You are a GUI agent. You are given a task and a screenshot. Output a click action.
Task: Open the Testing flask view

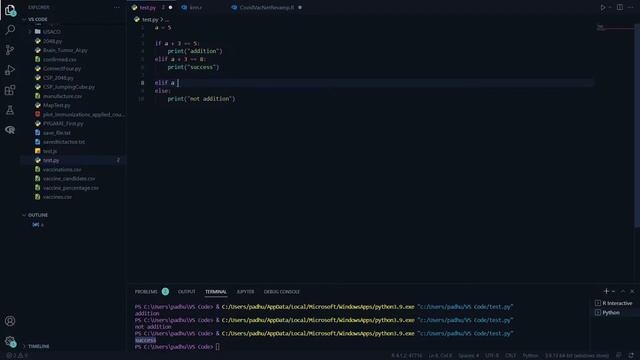point(10,110)
